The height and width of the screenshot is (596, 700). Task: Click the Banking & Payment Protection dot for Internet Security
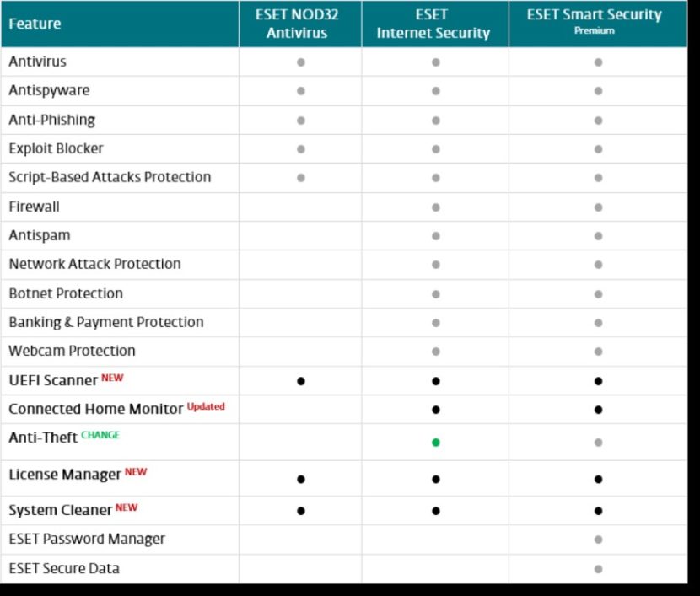click(x=435, y=323)
